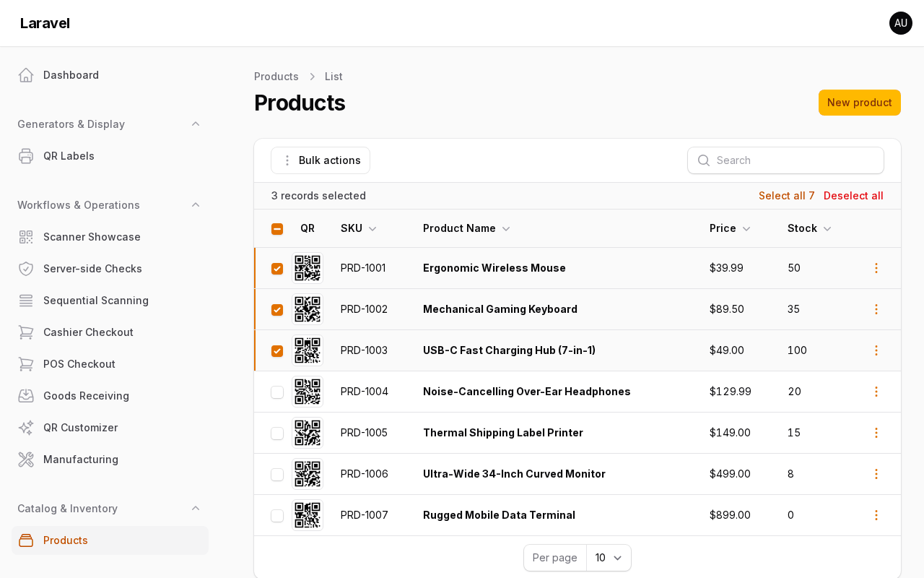Sort by Stock column
The image size is (924, 578).
809,228
